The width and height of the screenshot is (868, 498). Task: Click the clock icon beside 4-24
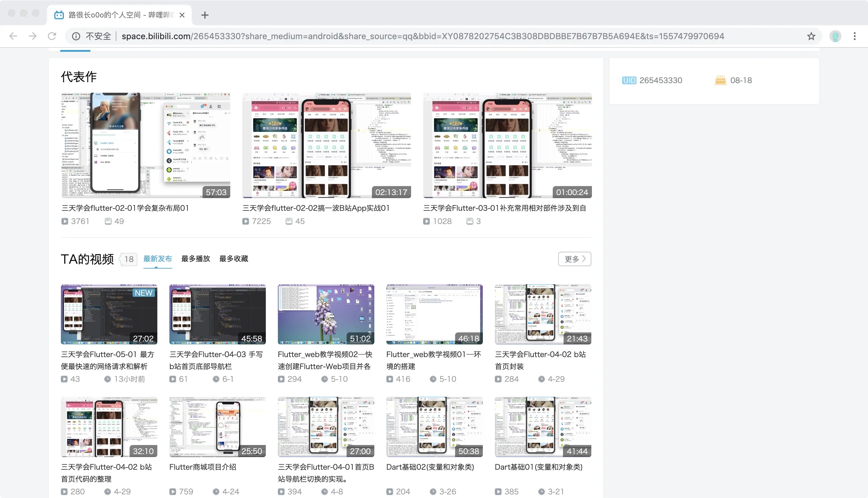216,491
